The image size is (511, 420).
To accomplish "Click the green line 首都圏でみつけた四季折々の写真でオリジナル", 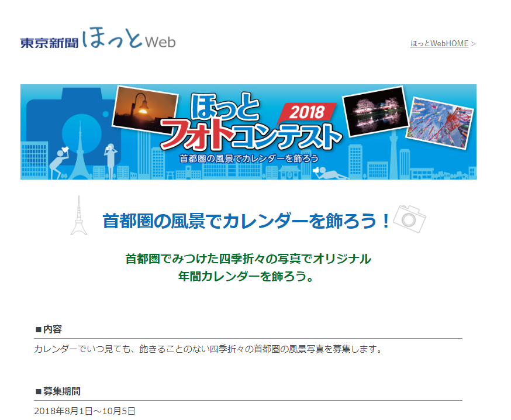I will [248, 259].
